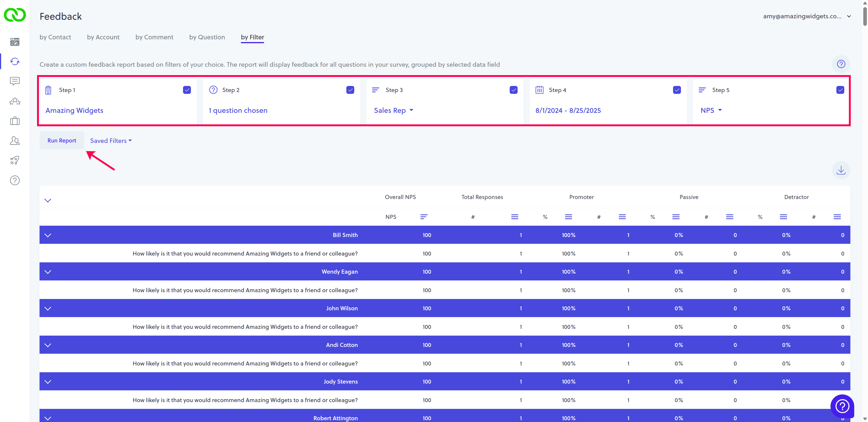The height and width of the screenshot is (422, 868).
Task: Open the feedback sync sidebar icon
Action: click(15, 61)
